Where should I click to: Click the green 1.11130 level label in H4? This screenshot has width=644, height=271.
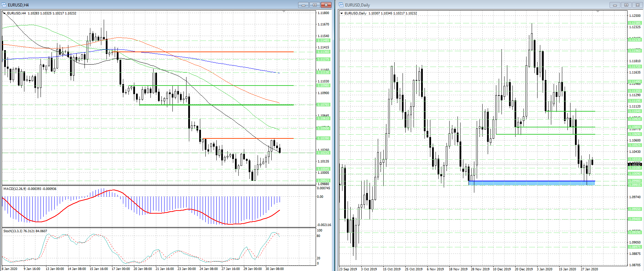pyautogui.click(x=323, y=72)
